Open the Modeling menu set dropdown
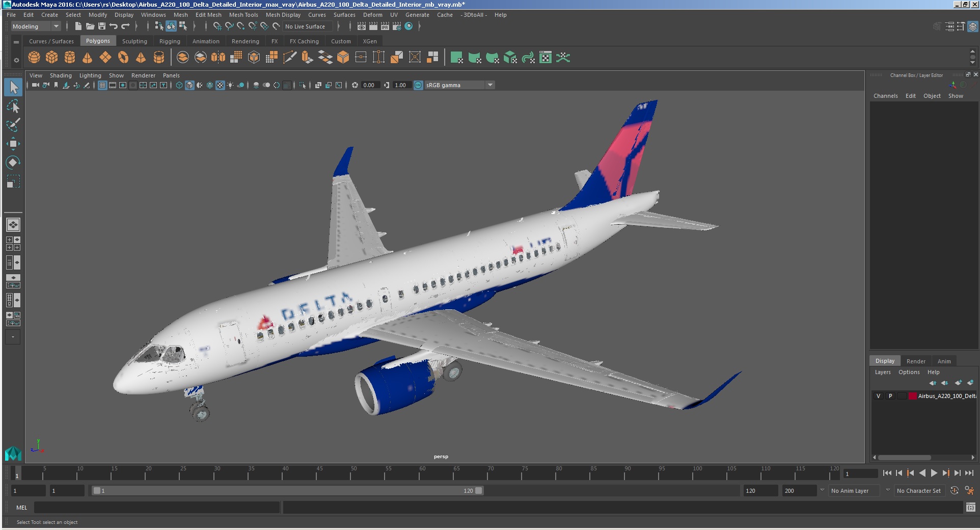Viewport: 980px width, 530px height. [x=36, y=26]
